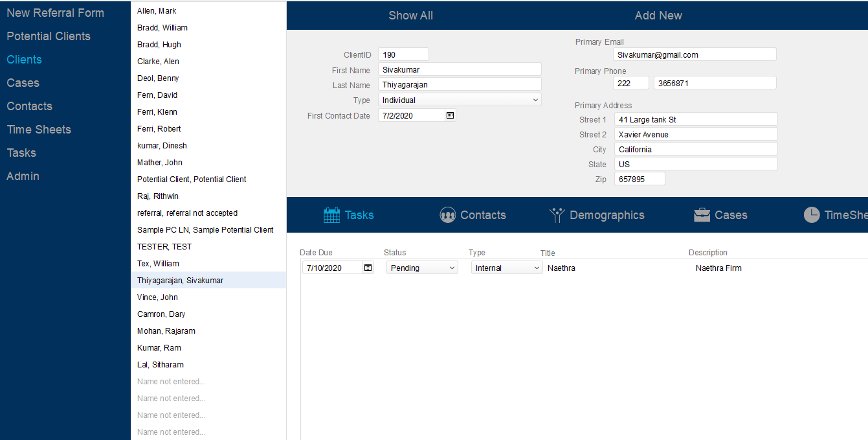Viewport: 868px width, 440px height.
Task: Open the Cases sidebar section
Action: coord(23,83)
